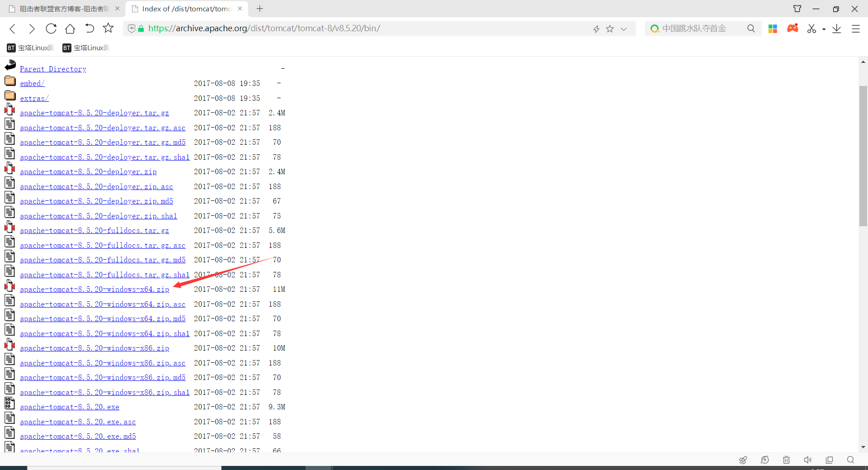Screen dimensions: 868x470
Task: Open first 宝塔Linux bookmark
Action: click(x=30, y=47)
